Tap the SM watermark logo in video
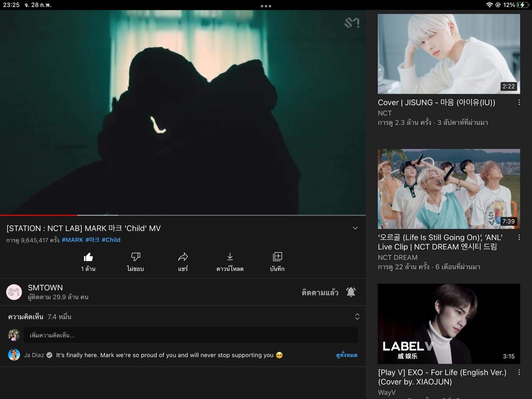The image size is (532, 399). (352, 23)
